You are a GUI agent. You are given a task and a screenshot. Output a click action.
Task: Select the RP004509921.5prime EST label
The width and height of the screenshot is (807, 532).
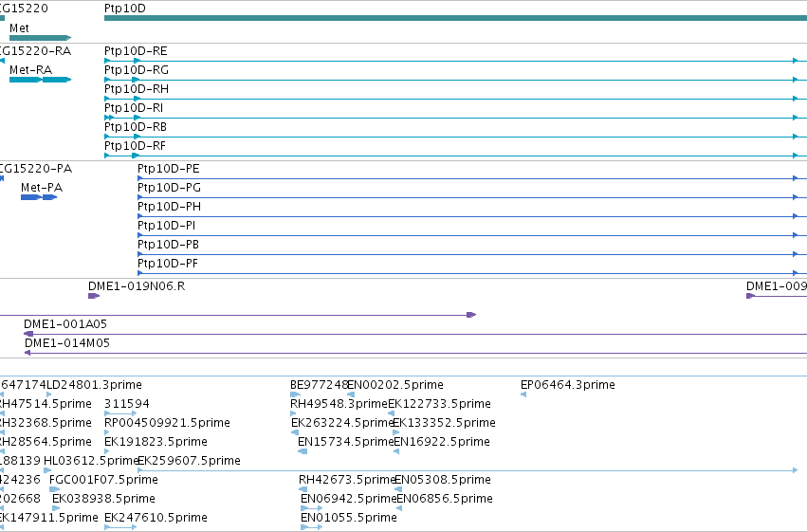pos(167,424)
